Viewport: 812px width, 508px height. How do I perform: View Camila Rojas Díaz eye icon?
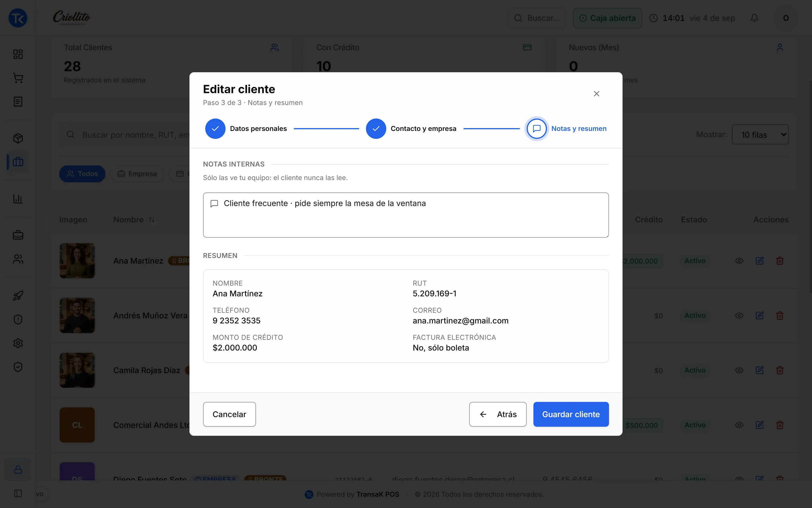[x=739, y=370]
